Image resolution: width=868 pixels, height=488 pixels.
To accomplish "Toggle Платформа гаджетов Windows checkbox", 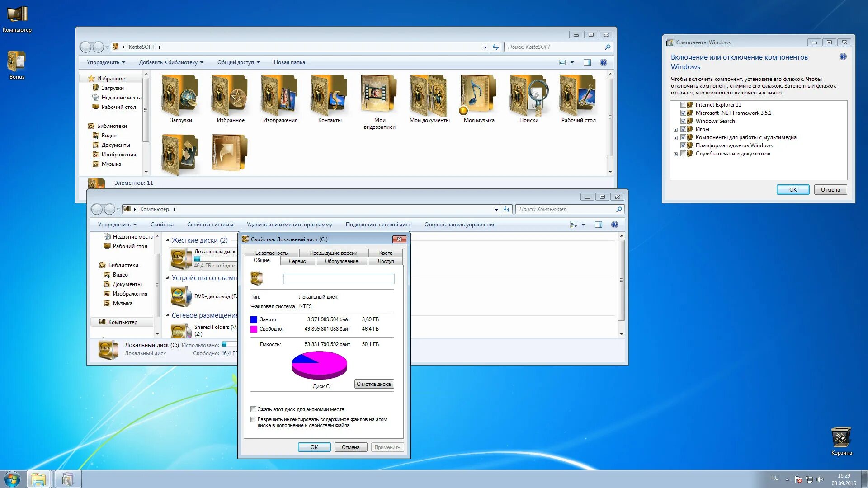I will 683,145.
